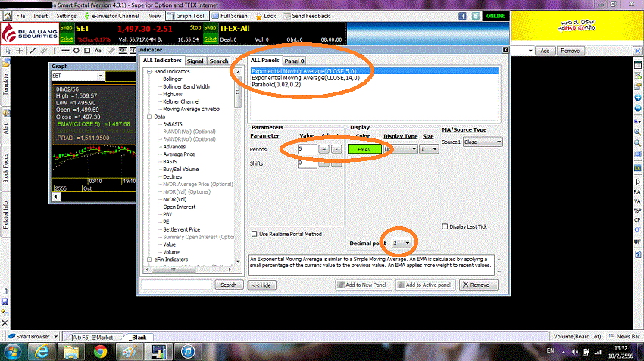Select the arrow pointer tool
Viewport: 644px width, 361px height.
pos(8,51)
